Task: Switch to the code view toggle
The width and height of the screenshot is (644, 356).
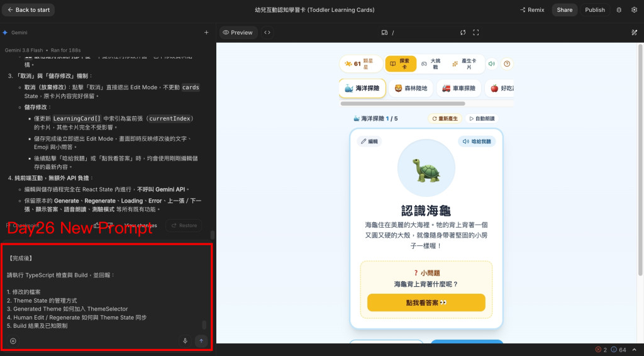Action: pyautogui.click(x=267, y=33)
